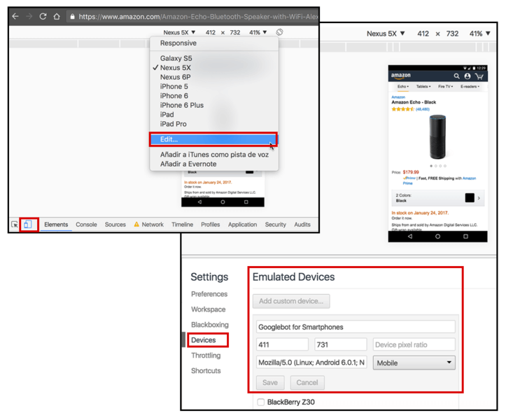The width and height of the screenshot is (506, 420).
Task: Reload the page with refresh icon
Action: pyautogui.click(x=43, y=16)
